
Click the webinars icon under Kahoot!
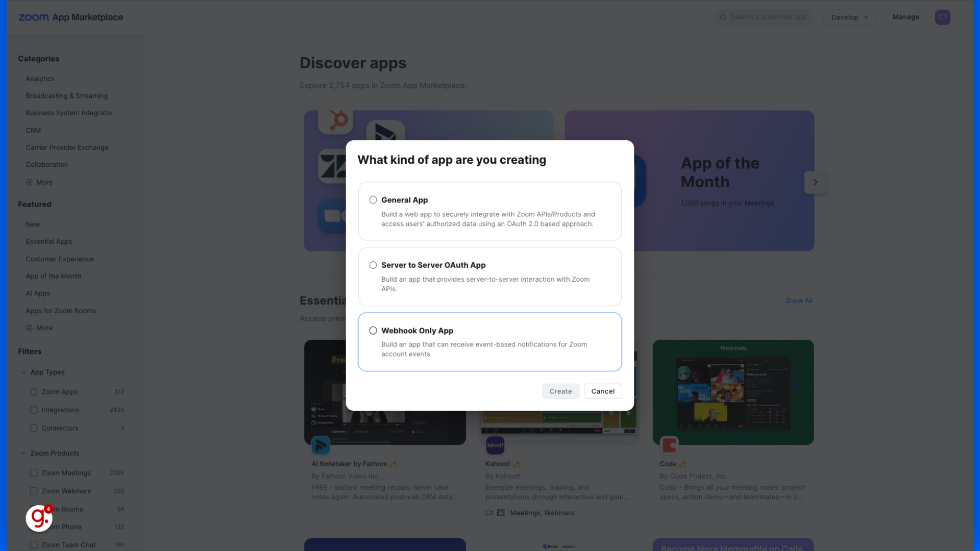click(501, 513)
